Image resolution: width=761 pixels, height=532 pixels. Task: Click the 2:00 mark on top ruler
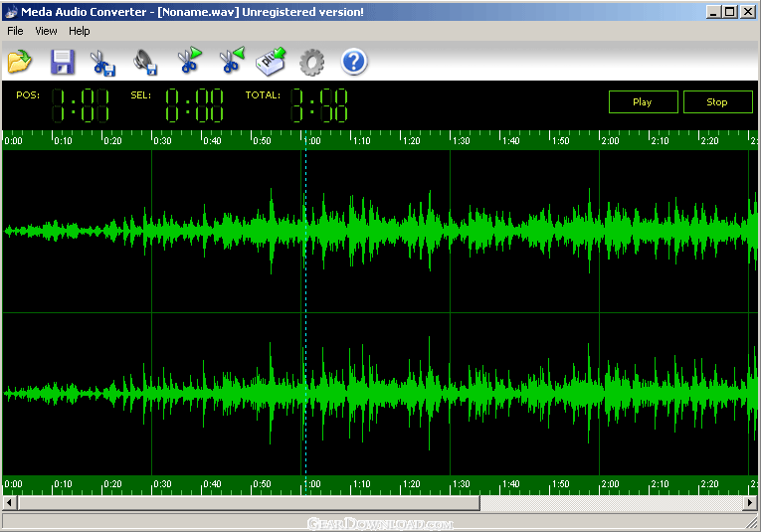(610, 140)
